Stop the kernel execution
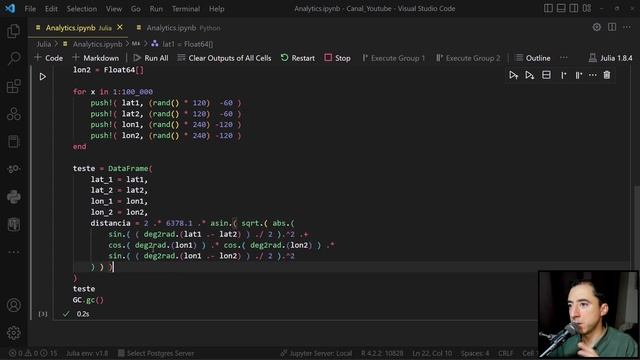 pyautogui.click(x=337, y=58)
